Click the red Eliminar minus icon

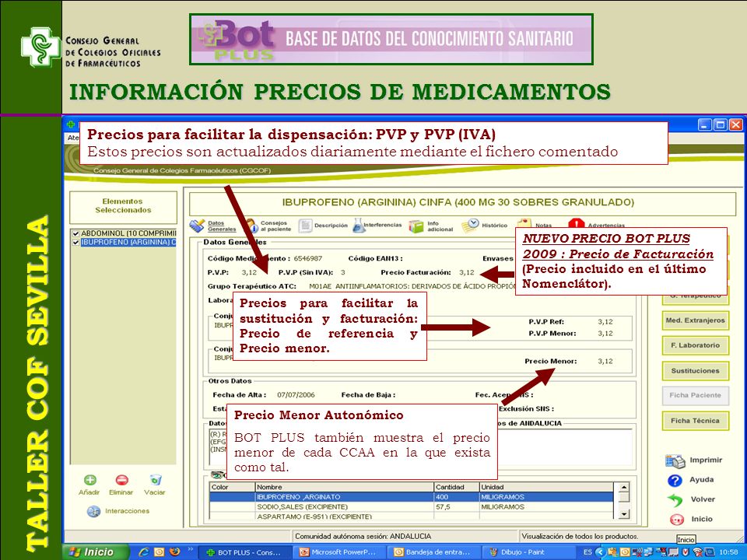click(121, 480)
